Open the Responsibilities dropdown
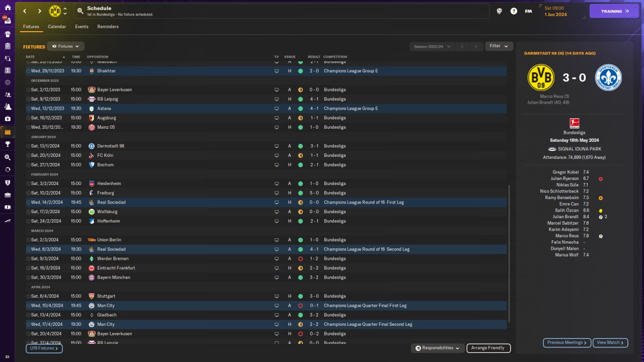The height and width of the screenshot is (362, 644). [437, 348]
